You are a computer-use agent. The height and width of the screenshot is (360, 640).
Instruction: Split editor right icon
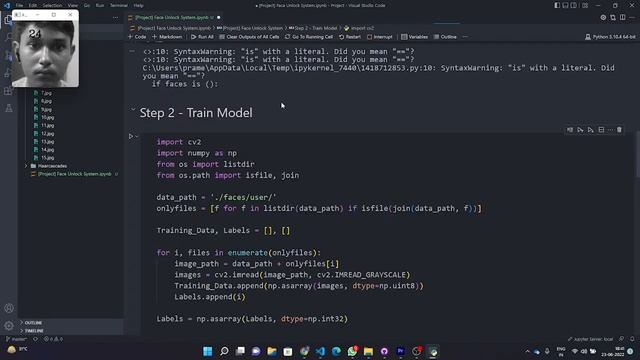click(622, 18)
